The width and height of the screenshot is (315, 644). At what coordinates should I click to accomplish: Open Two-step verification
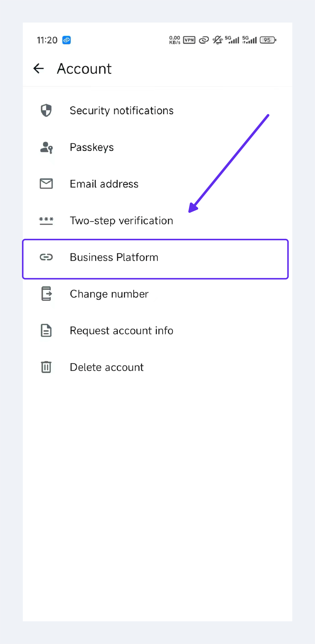122,221
